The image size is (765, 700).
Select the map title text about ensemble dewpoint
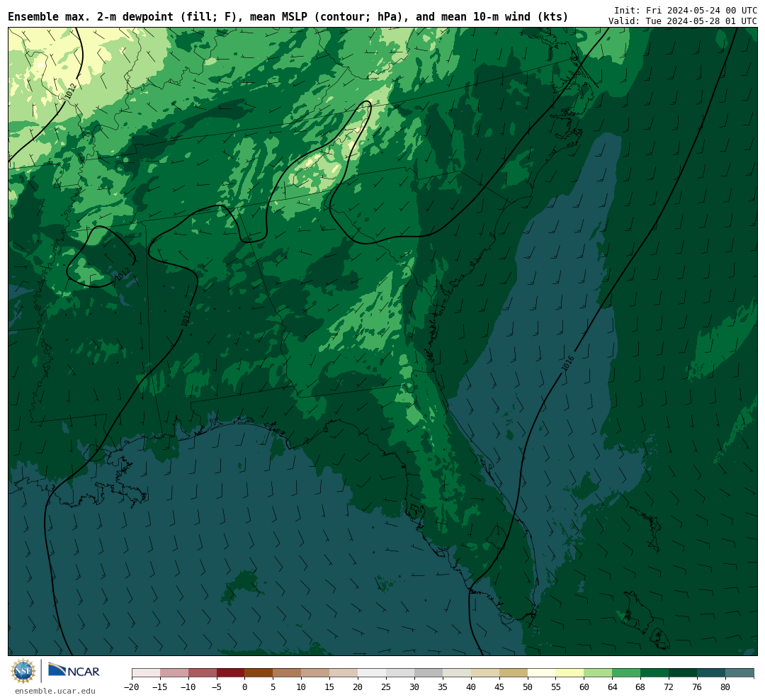(x=288, y=16)
